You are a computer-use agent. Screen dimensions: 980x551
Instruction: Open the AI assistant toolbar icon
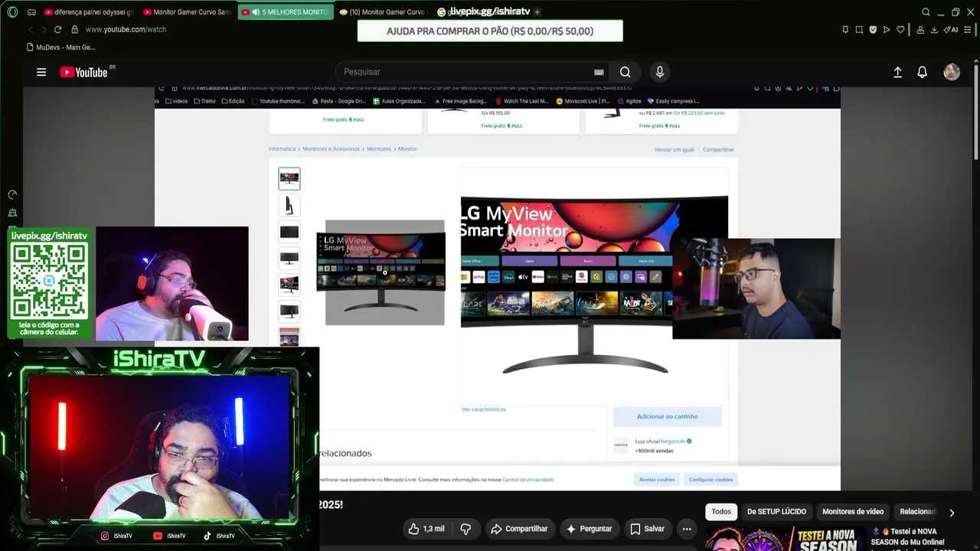point(951,30)
